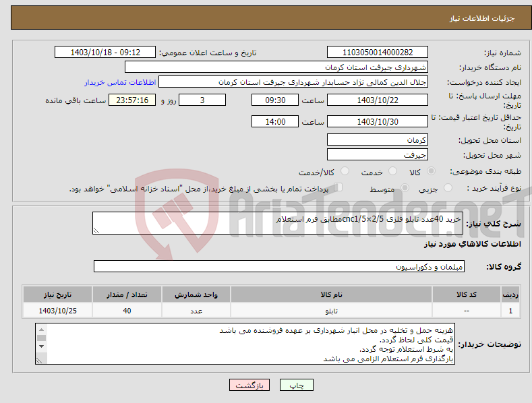The height and width of the screenshot is (403, 532).
Task: Select the کالا radio button
Action: point(431,171)
